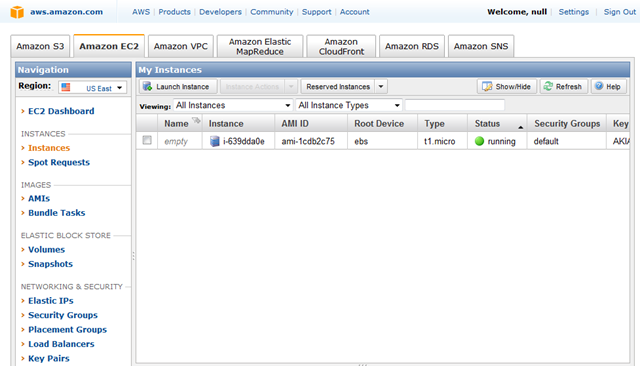Sort by the AMI ID column header
Screen dimensions: 640x366
tap(311, 124)
